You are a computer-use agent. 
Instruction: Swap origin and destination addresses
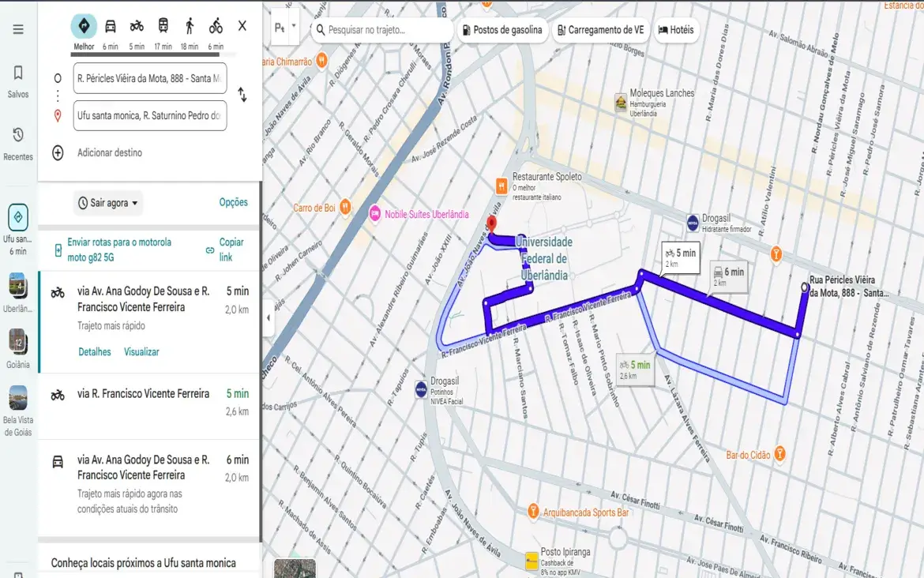pyautogui.click(x=242, y=95)
